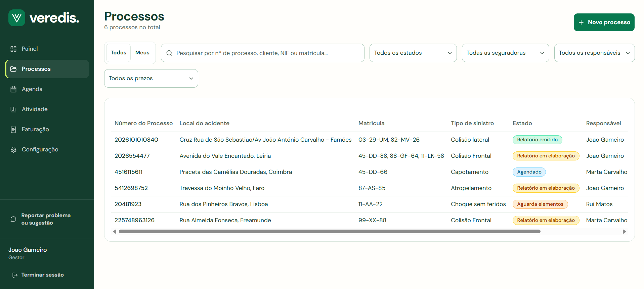Click Rua Almeida Fonseca, Freamunde
This screenshot has height=289, width=644.
point(225,221)
